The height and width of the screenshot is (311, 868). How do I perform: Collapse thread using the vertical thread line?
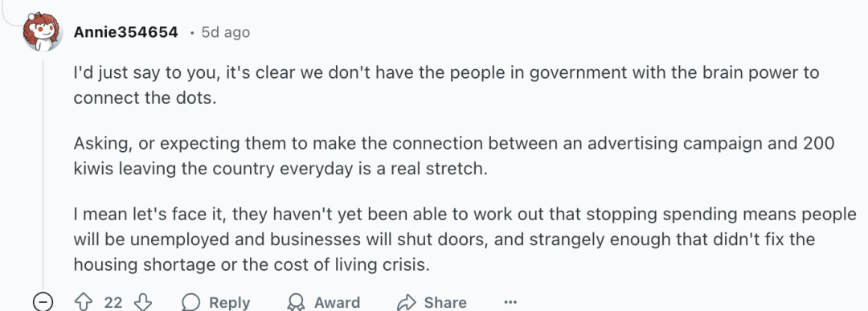43,171
